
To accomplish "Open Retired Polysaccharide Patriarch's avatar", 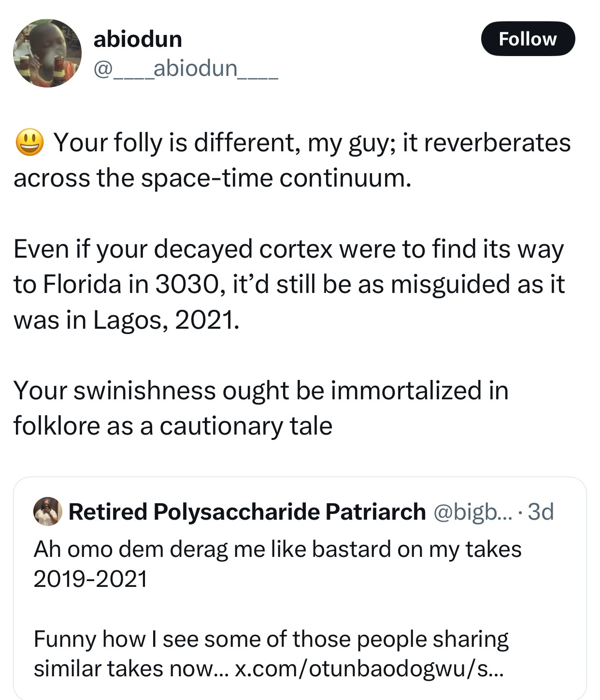I will pos(47,511).
